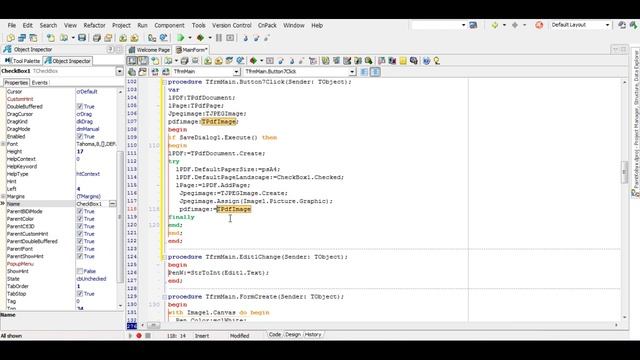Click the code editor horizontal scrollbar thumb

click(x=153, y=325)
